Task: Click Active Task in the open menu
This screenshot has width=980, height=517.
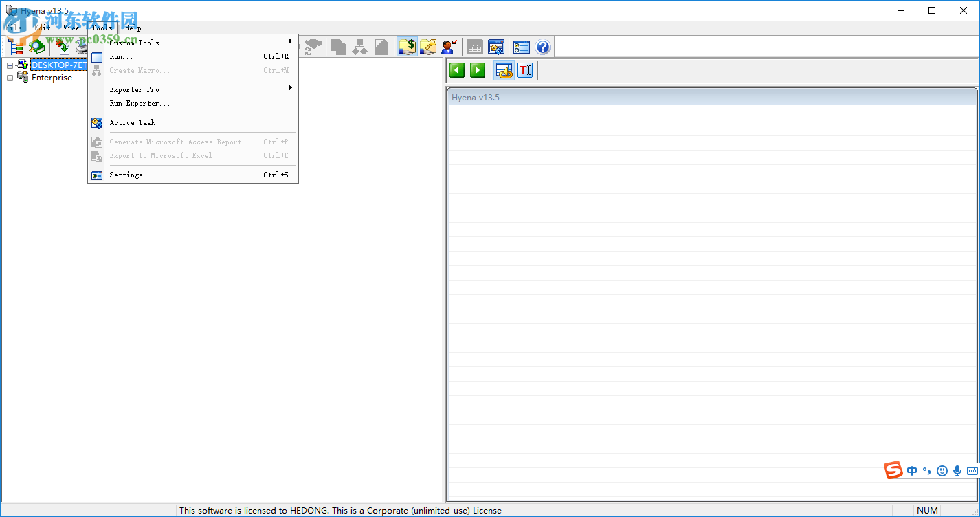Action: (x=132, y=122)
